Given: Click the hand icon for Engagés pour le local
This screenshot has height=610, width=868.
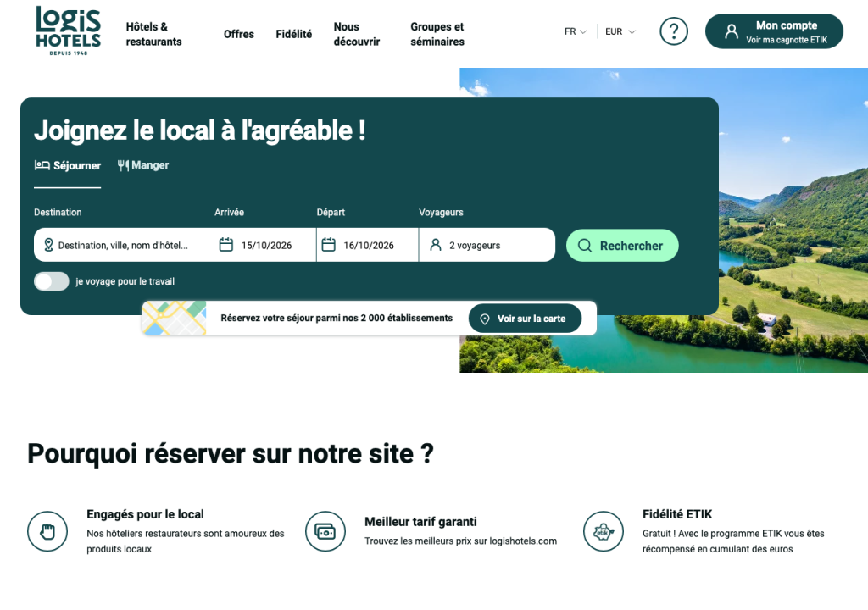Looking at the screenshot, I should pos(47,531).
